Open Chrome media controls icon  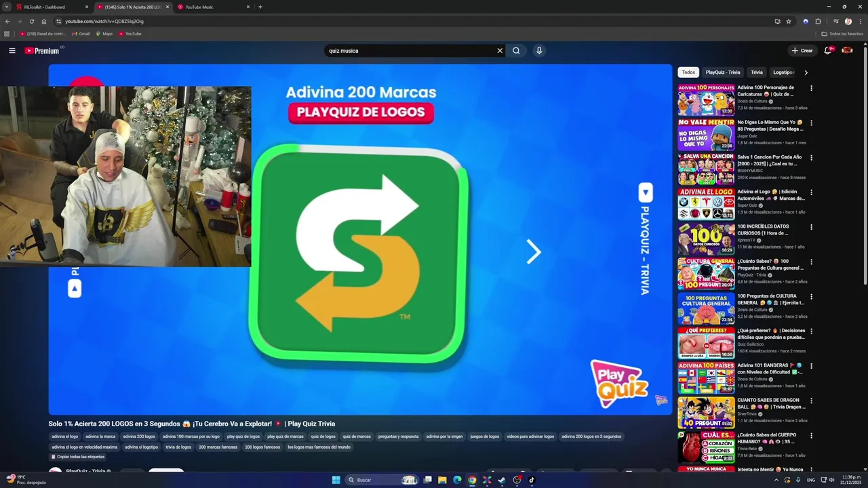835,21
